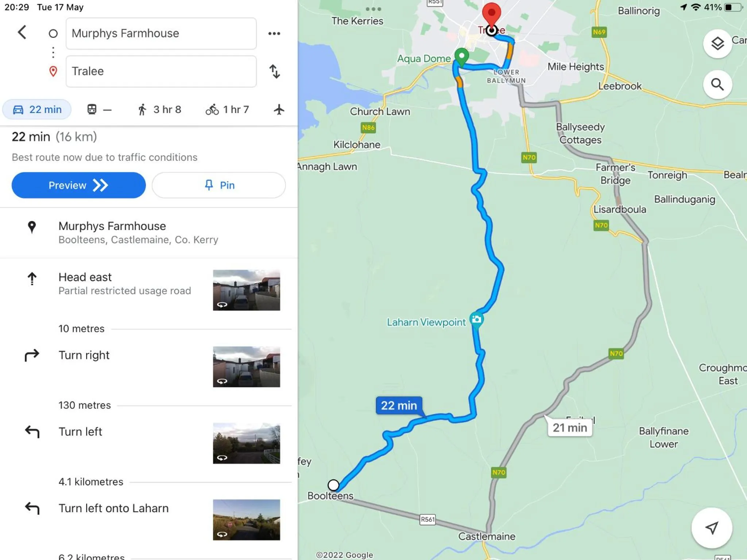Tap the Laharn Viewpoint camera marker
The height and width of the screenshot is (560, 747).
476,320
